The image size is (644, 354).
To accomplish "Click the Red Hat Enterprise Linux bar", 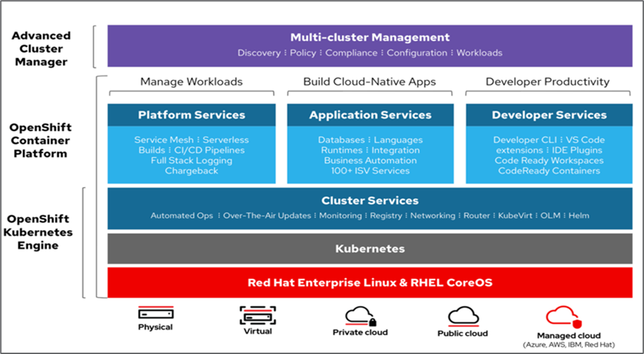I will point(370,283).
